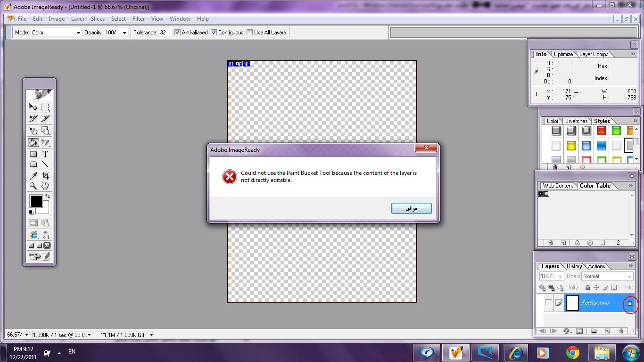
Task: Click the Line tool
Action: tap(45, 165)
